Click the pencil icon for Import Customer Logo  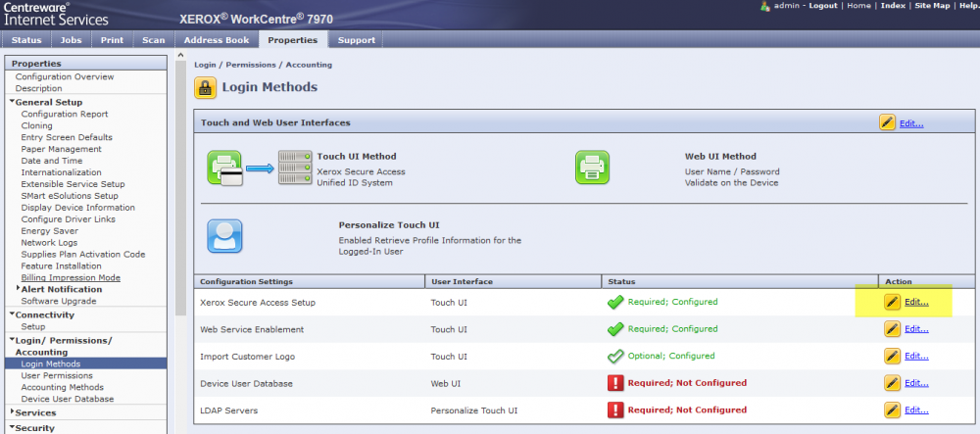point(892,356)
